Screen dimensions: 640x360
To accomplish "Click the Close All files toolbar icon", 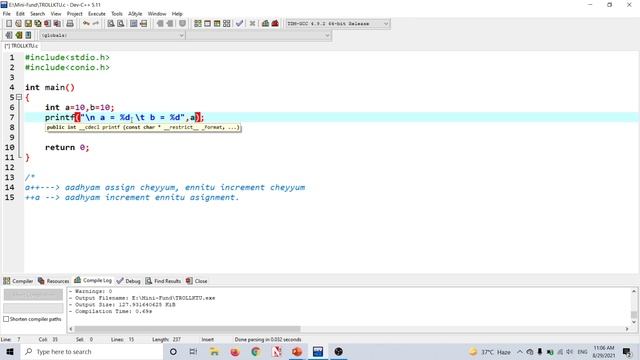I will coord(58,24).
